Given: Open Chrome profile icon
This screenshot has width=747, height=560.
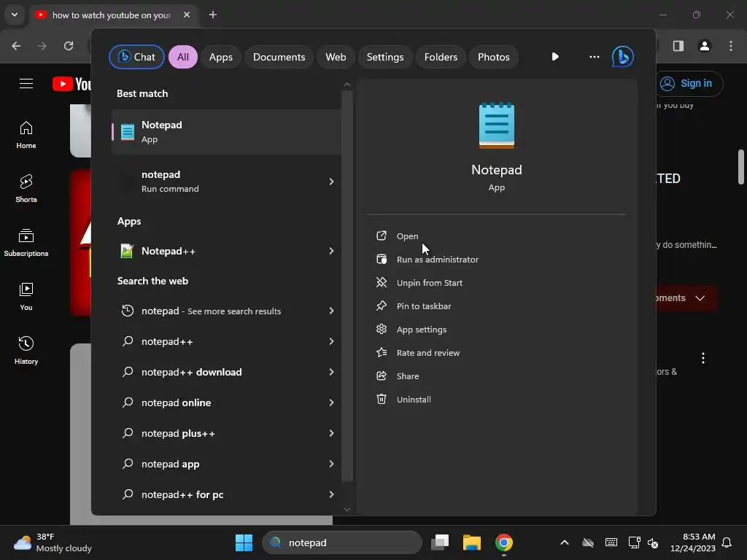Looking at the screenshot, I should coord(705,46).
